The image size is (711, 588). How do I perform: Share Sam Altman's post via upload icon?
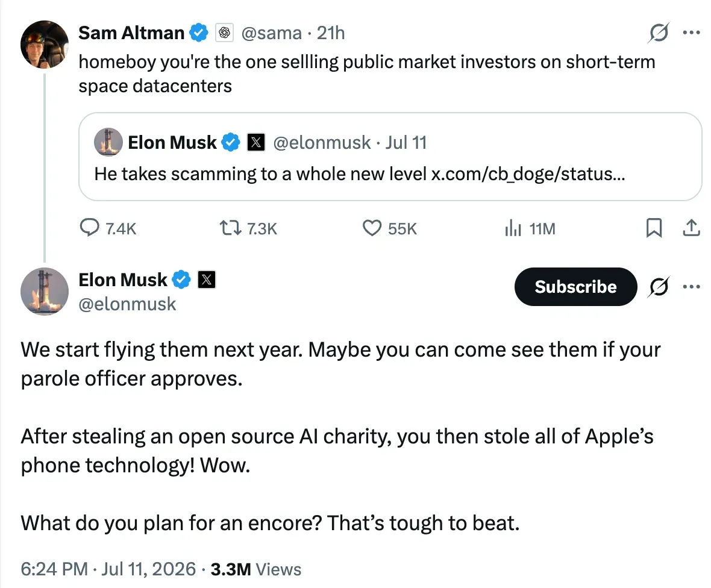[691, 228]
